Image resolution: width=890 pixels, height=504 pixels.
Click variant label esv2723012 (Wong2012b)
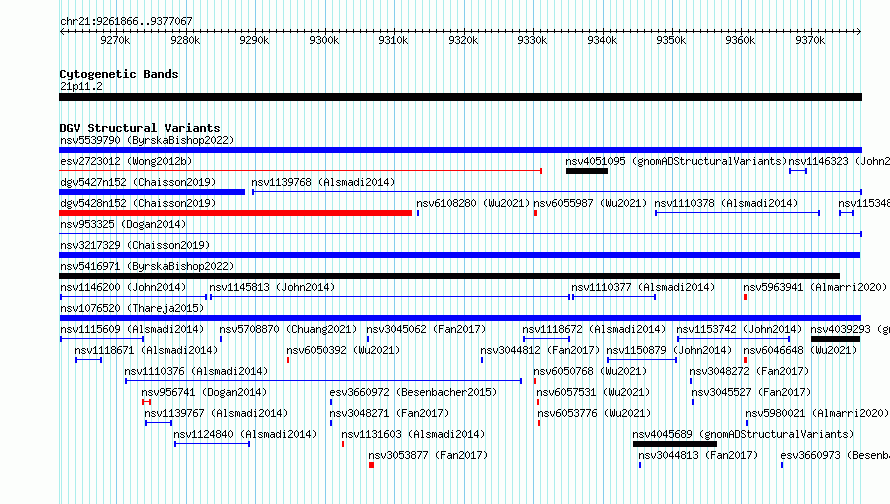(127, 161)
